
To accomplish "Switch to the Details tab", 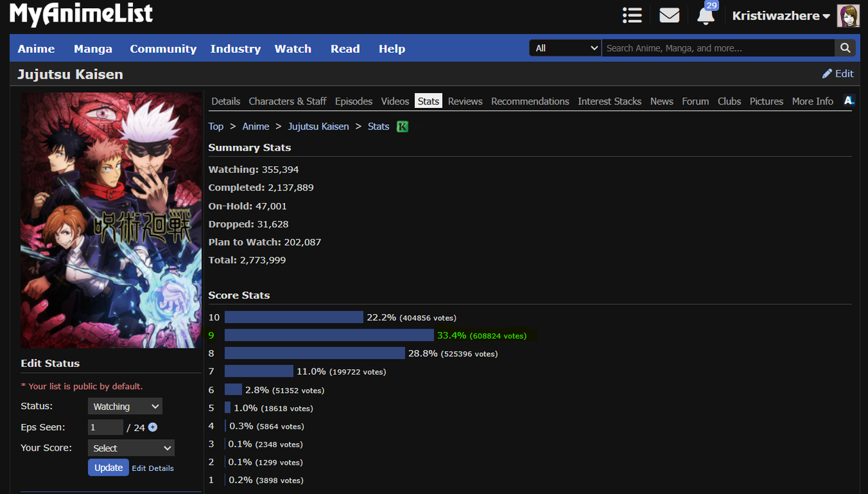I will [226, 101].
